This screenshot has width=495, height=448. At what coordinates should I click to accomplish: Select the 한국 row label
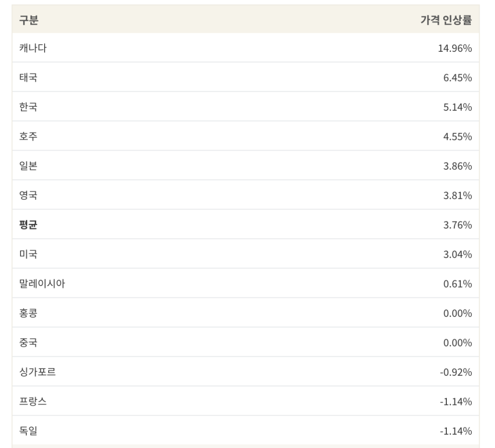28,107
